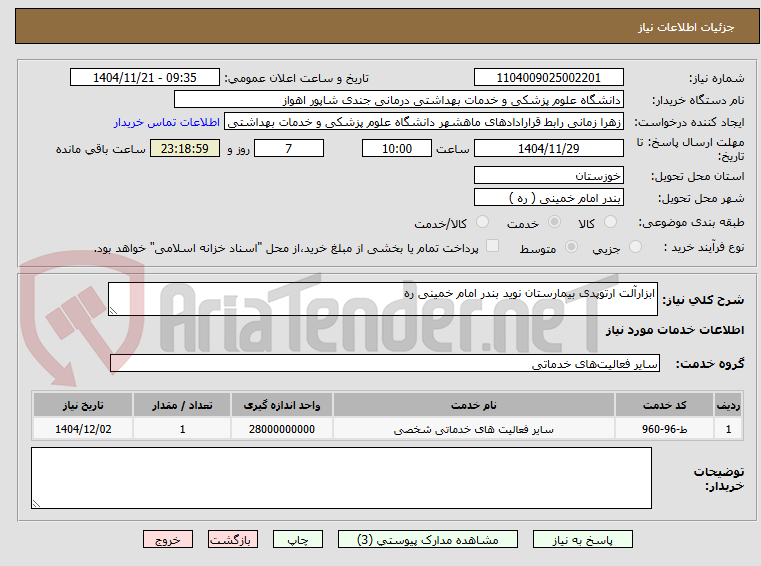The image size is (761, 566).
Task: Click the کد خدمت column header
Action: 664,405
